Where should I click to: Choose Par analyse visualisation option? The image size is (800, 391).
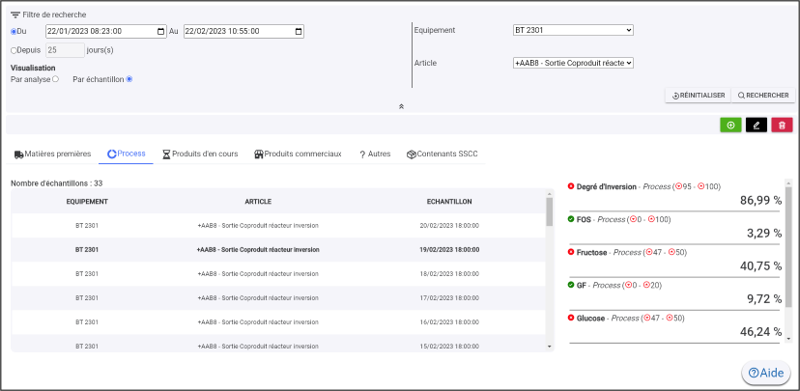click(x=56, y=79)
